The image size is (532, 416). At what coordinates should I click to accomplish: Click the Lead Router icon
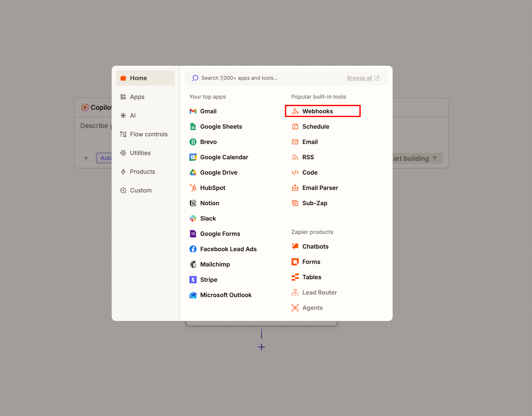[x=295, y=292]
